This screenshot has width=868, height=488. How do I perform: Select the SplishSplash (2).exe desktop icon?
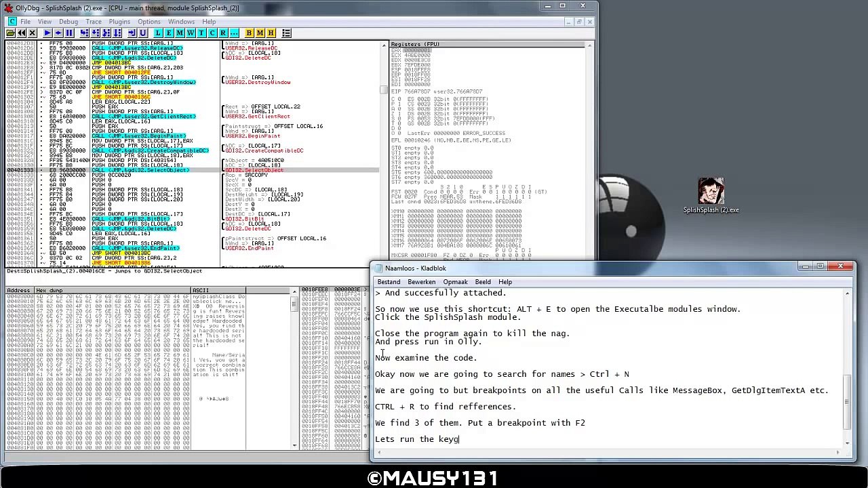pos(711,196)
